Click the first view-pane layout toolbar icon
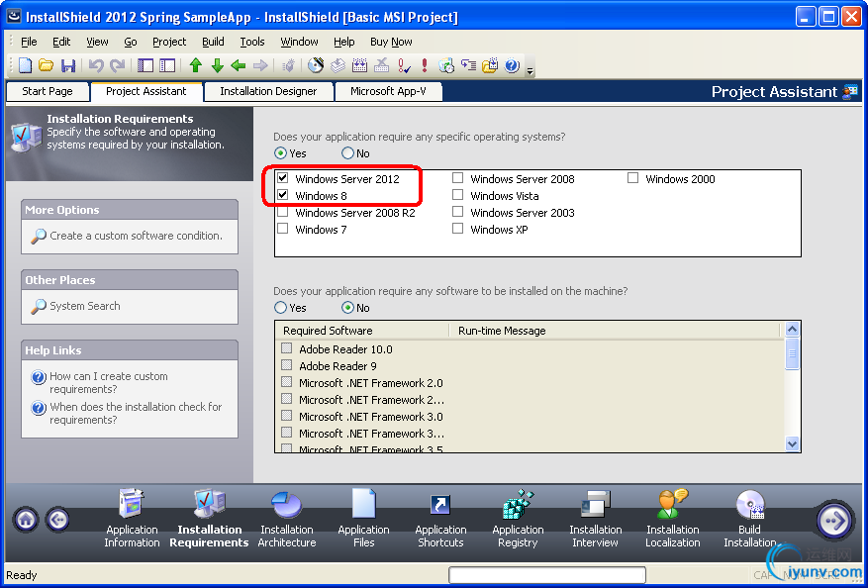This screenshot has width=868, height=588. (145, 65)
